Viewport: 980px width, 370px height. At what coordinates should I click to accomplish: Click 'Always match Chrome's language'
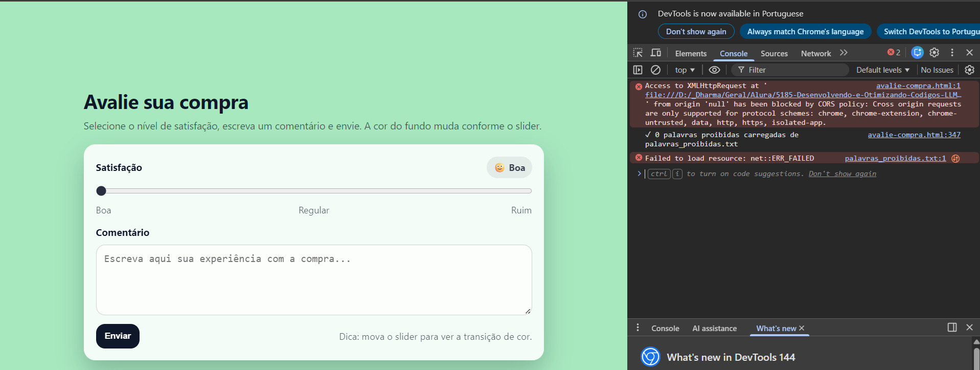pyautogui.click(x=805, y=31)
